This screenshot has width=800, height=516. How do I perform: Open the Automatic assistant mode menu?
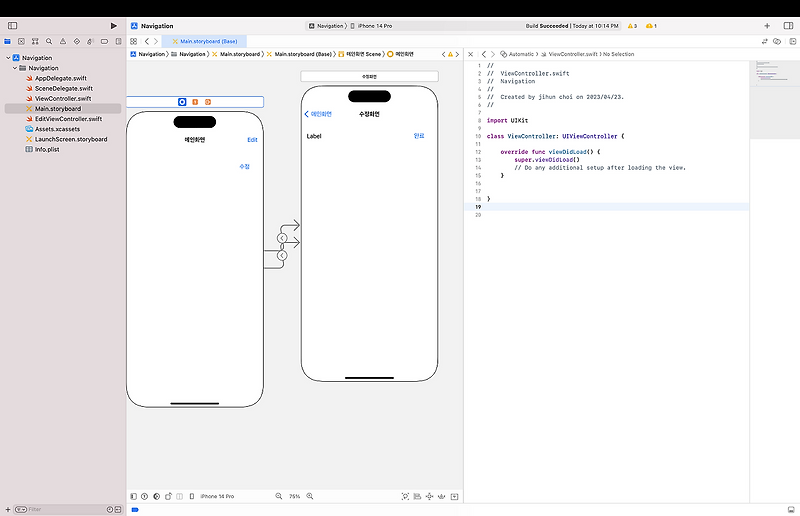coord(517,54)
